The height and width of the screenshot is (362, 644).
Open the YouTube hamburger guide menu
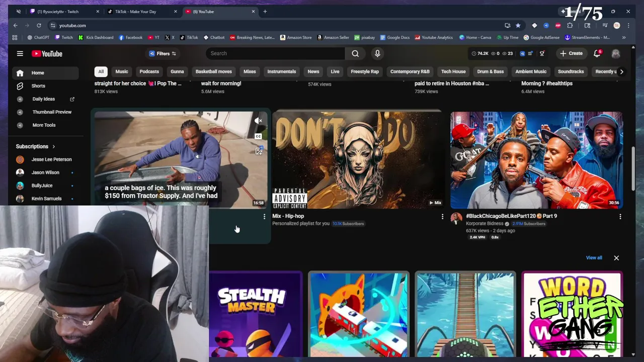[x=20, y=53]
